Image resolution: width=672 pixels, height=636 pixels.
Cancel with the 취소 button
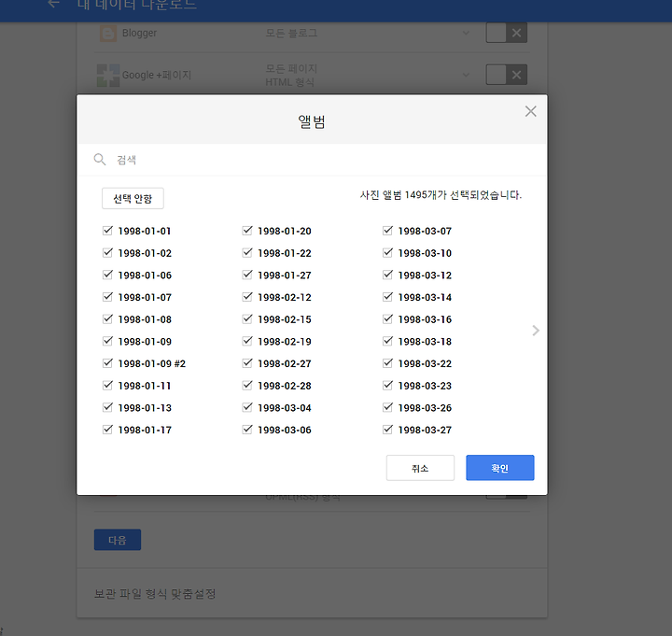pos(420,468)
